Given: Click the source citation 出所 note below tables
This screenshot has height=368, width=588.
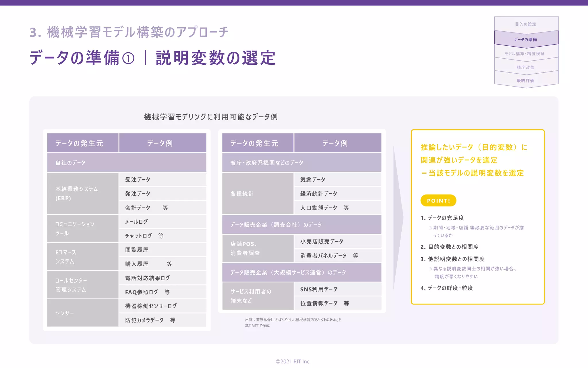Looking at the screenshot, I should pos(293,323).
